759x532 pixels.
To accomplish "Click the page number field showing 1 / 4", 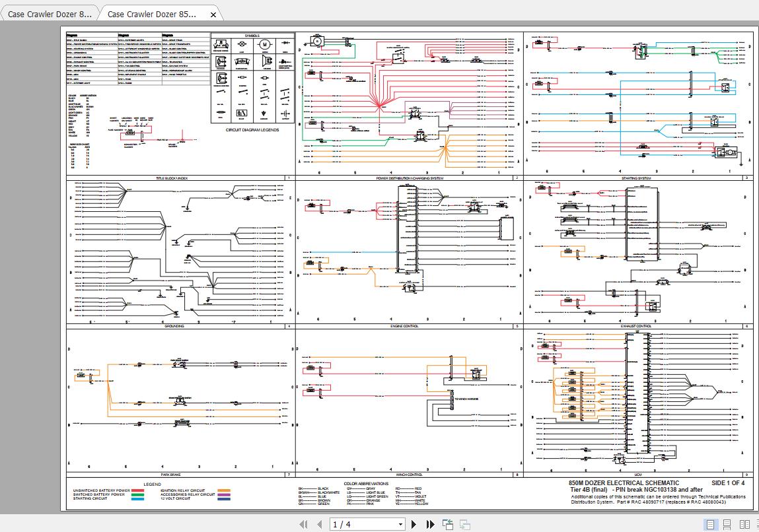I will pyautogui.click(x=361, y=525).
